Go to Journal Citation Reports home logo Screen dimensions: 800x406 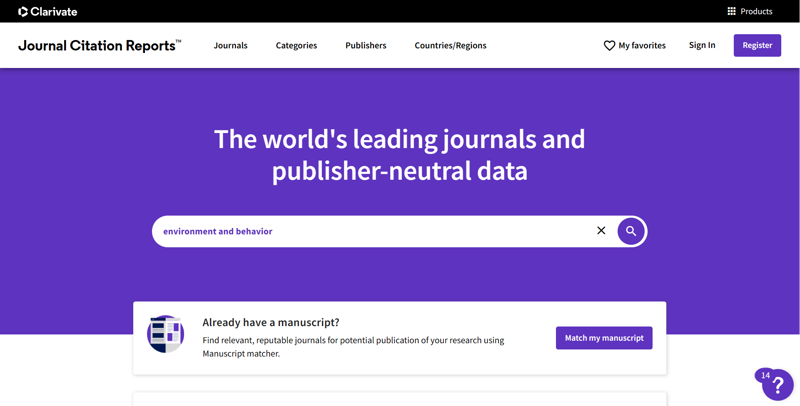pyautogui.click(x=99, y=45)
